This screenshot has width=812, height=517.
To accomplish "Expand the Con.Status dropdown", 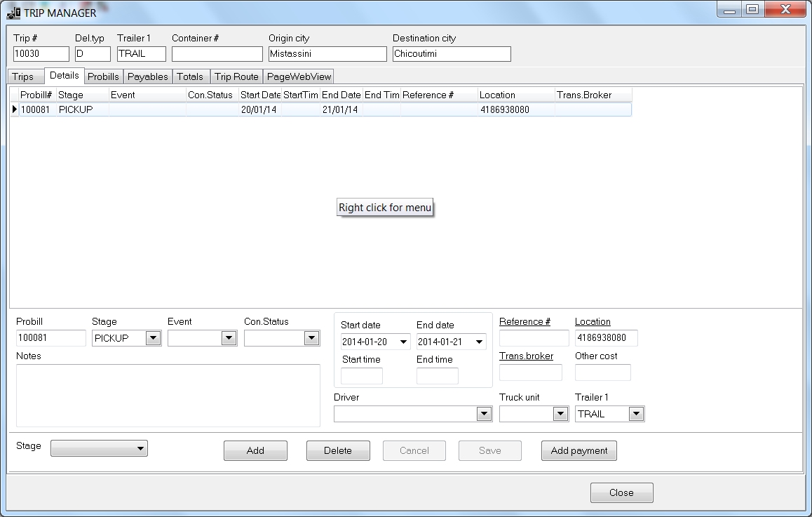I will pos(311,338).
